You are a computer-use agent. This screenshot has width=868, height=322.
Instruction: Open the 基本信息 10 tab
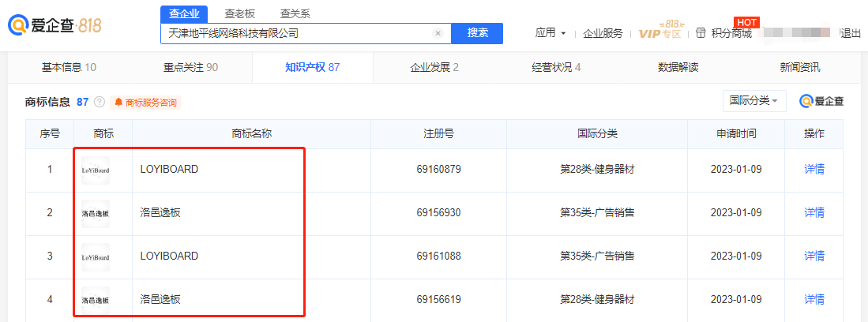point(70,68)
